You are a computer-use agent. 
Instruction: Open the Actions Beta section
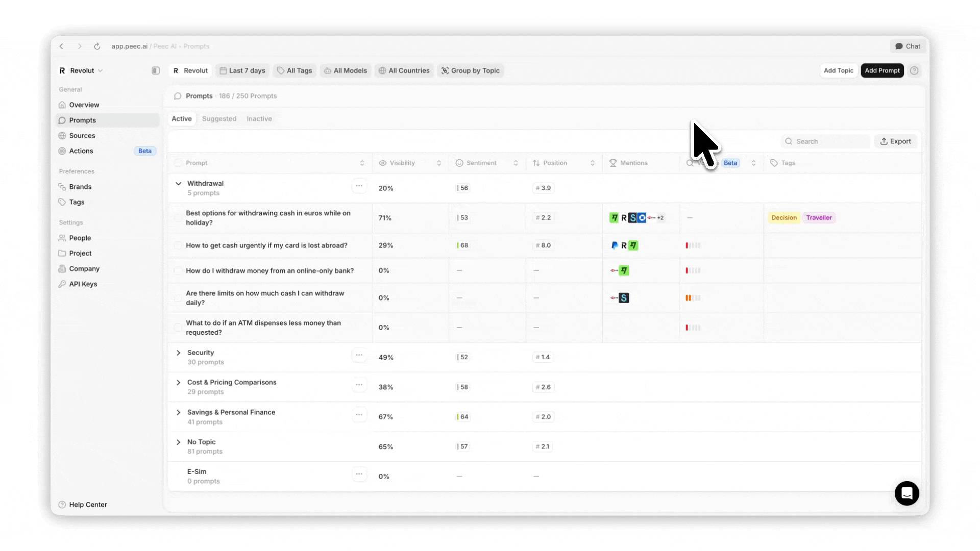pos(81,151)
